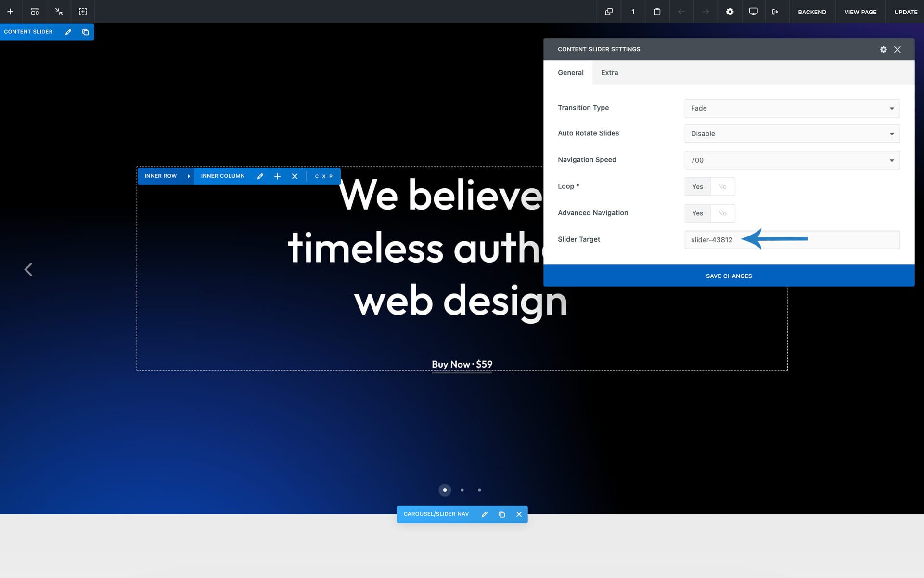
Task: Edit the Inner Column pencil icon
Action: click(260, 176)
